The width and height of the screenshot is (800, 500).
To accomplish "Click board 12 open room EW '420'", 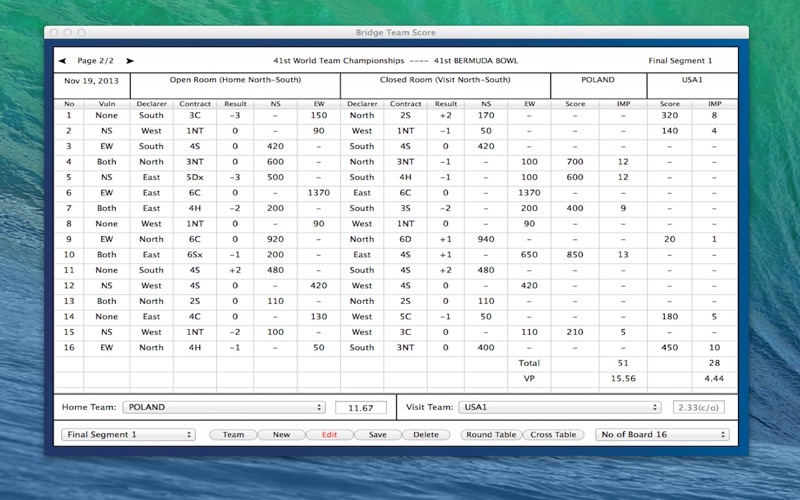I will 319,286.
